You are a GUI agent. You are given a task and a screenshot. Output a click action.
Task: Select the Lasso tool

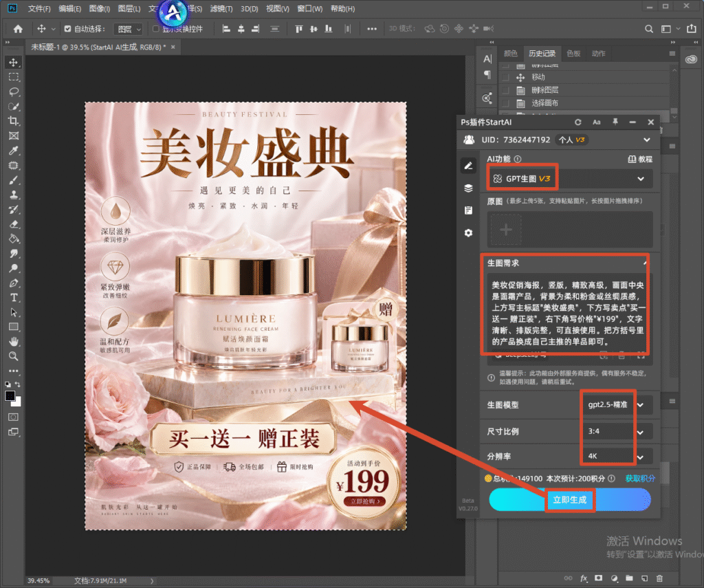pyautogui.click(x=14, y=91)
